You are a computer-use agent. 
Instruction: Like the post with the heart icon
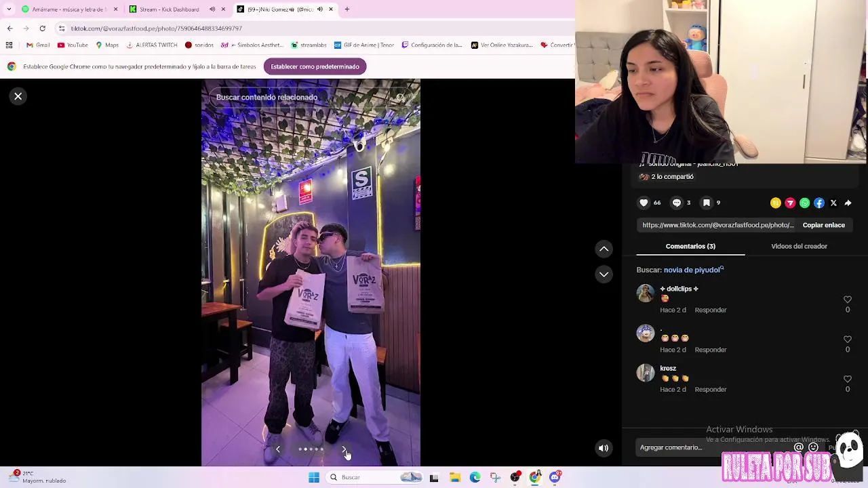pos(644,203)
